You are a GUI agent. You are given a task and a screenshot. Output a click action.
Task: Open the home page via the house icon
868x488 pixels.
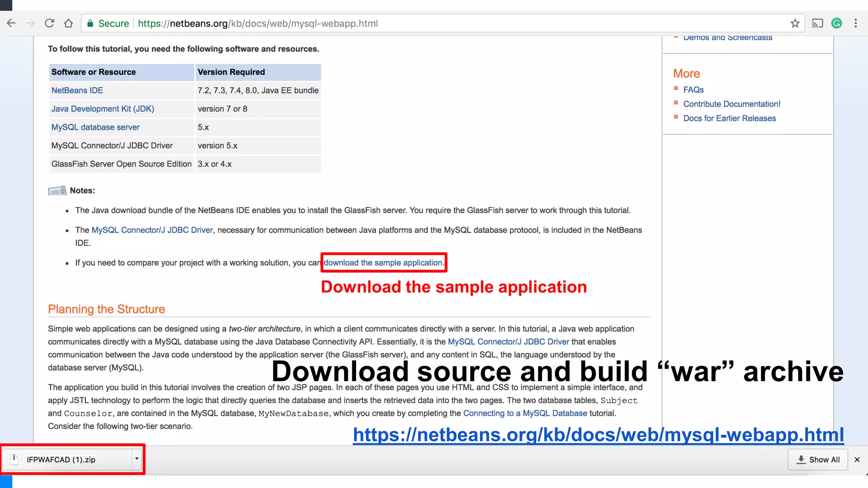pyautogui.click(x=68, y=23)
